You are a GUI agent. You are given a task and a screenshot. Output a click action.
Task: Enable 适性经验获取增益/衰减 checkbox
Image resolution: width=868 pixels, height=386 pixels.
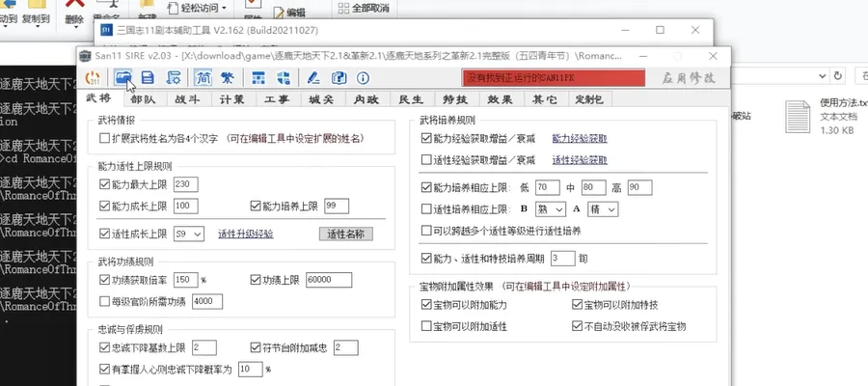425,160
